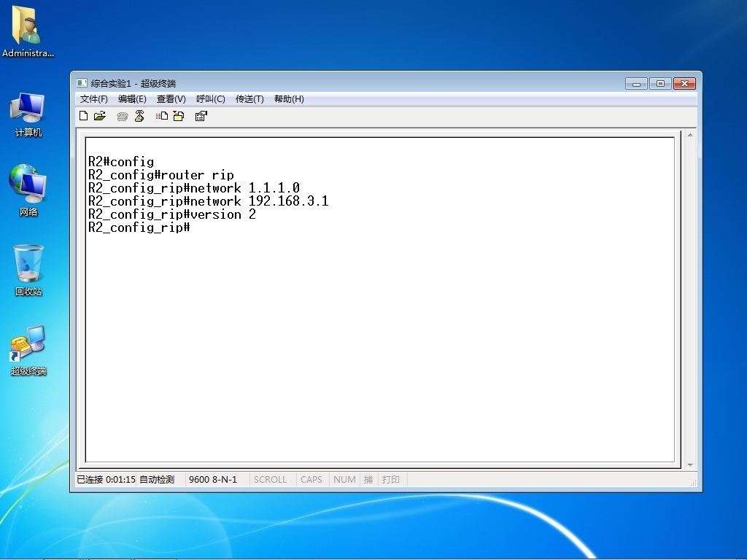Open the 帮助(H) menu
Viewport: 747px width, 560px height.
point(289,99)
